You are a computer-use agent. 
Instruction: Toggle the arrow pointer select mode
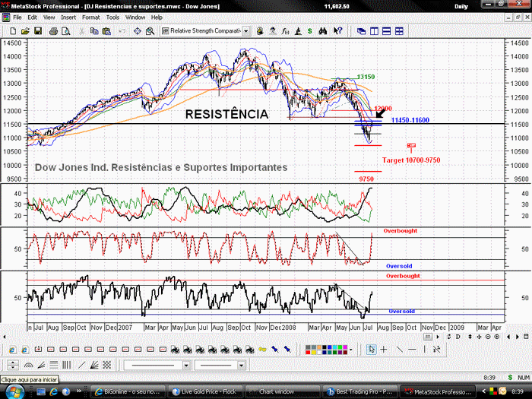[x=372, y=349]
